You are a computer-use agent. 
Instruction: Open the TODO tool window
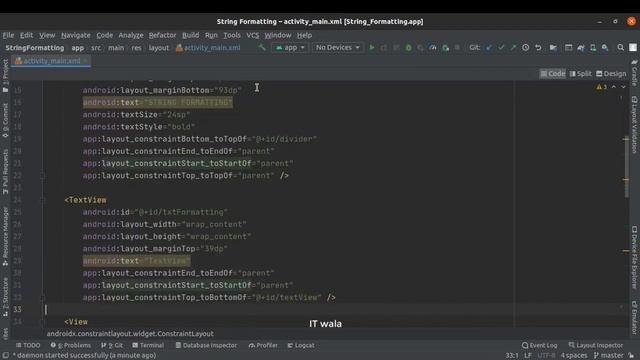pos(28,345)
